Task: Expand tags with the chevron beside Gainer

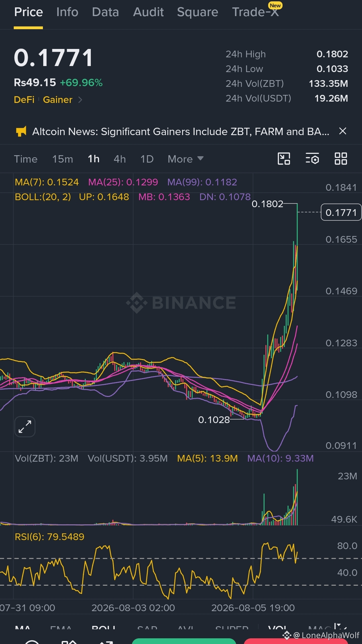Action: click(80, 100)
